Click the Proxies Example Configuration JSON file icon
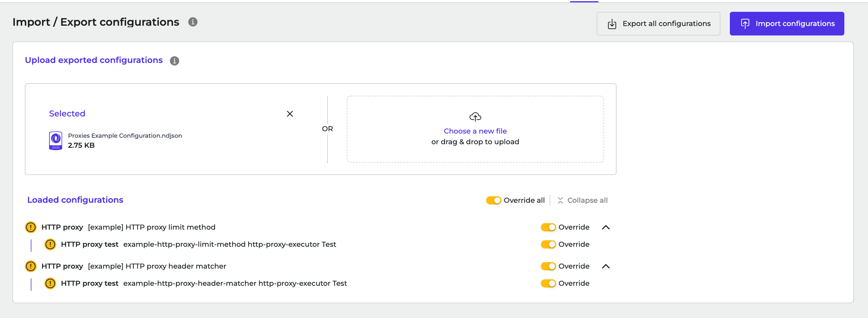Image resolution: width=868 pixels, height=318 pixels. point(56,140)
